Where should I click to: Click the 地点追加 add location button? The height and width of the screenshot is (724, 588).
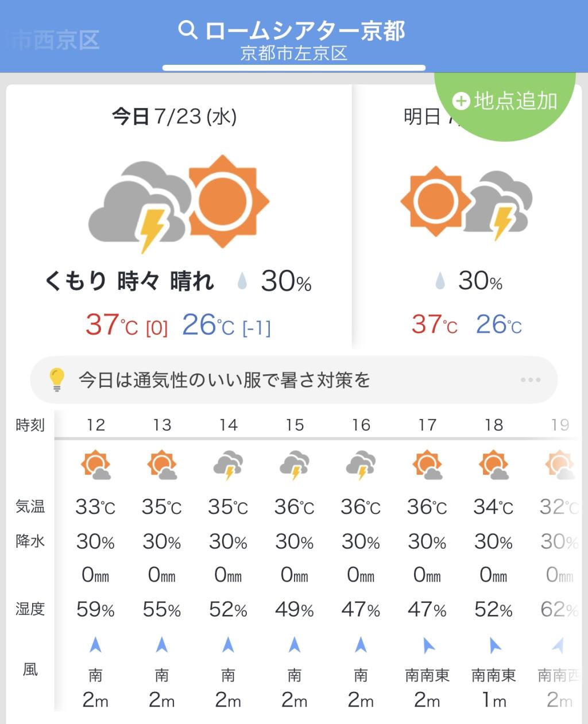[x=505, y=102]
